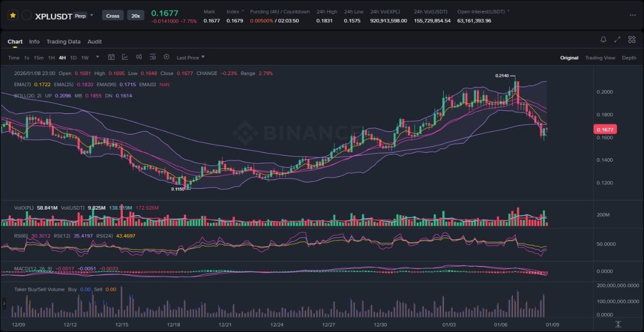644x332 pixels.
Task: Click the funding rate 0.00500% value
Action: (x=262, y=21)
